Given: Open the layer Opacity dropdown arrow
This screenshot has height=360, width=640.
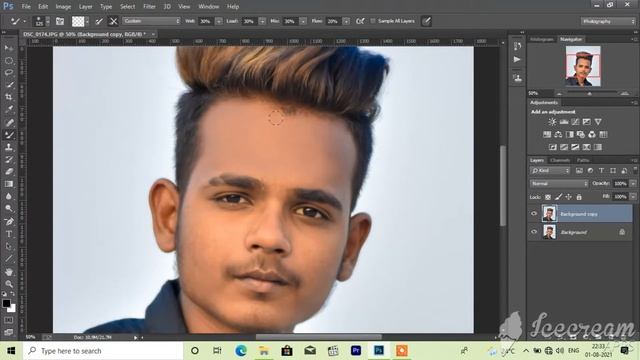Looking at the screenshot, I should click(633, 184).
